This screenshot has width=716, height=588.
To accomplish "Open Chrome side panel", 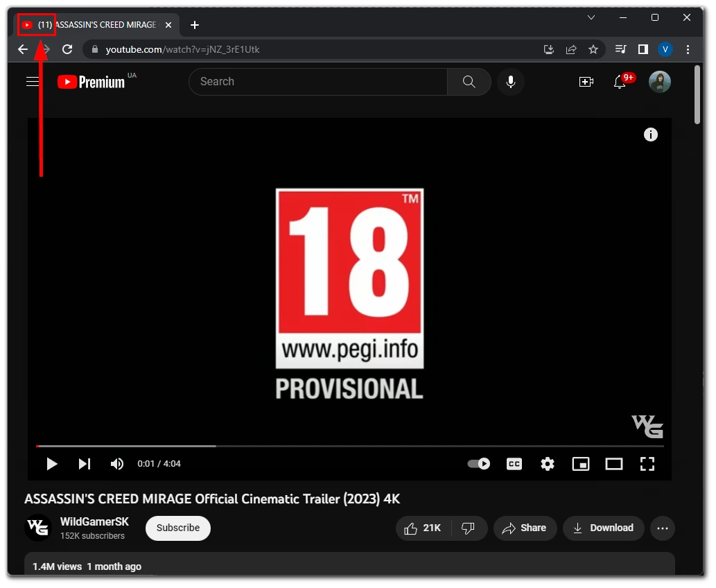I will point(643,49).
